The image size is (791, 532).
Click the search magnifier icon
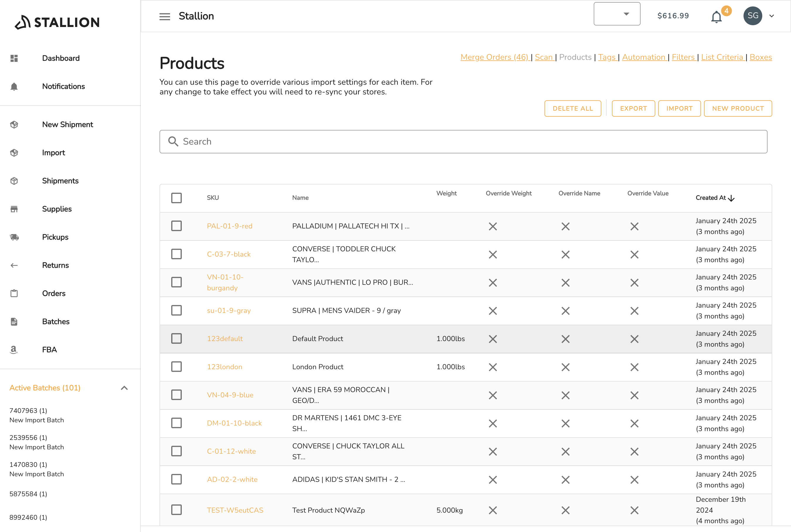click(x=173, y=141)
